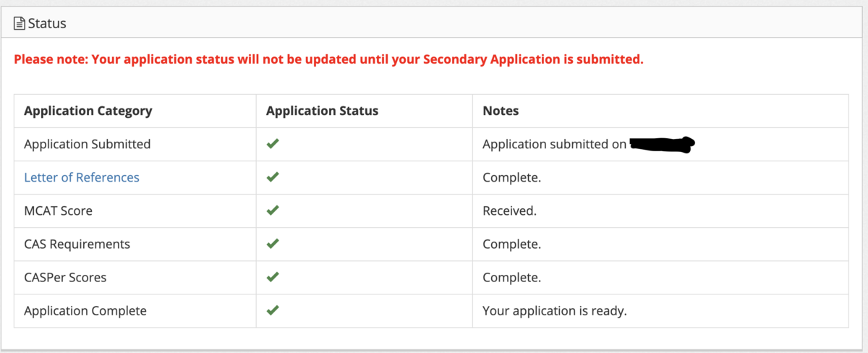Click the Application Complete green checkmark
This screenshot has height=353, width=868.
coord(273,310)
